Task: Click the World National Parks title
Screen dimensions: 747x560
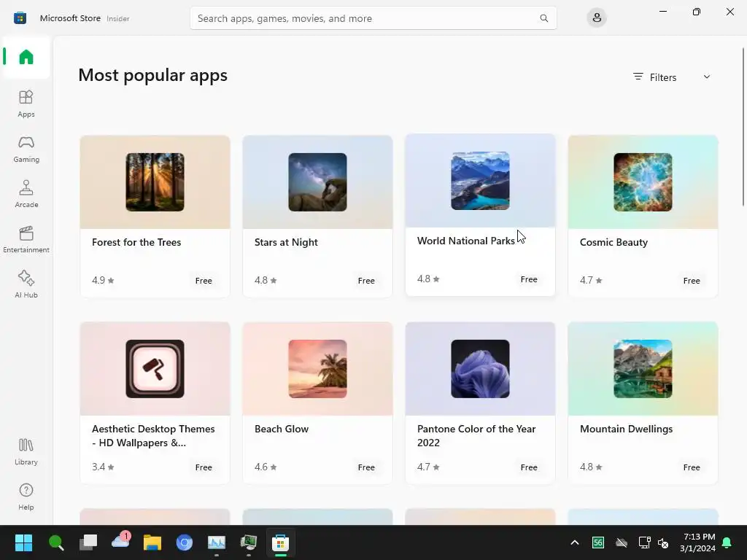Action: 465,241
